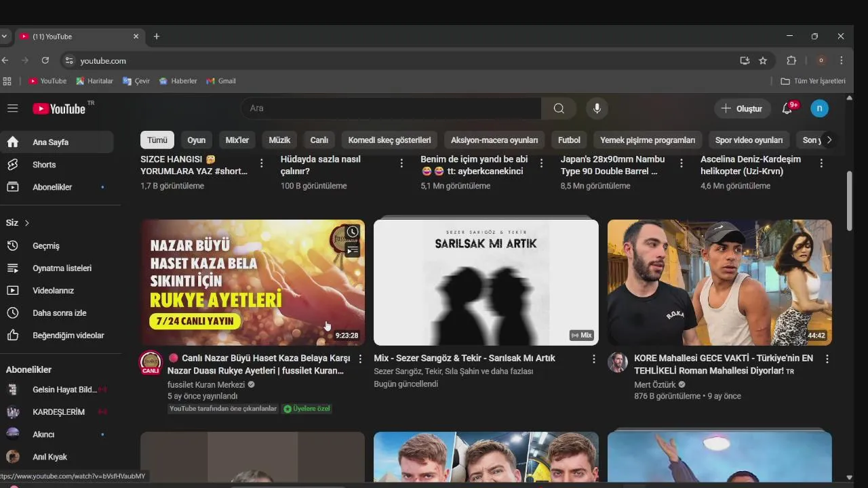The width and height of the screenshot is (868, 488).
Task: Open Daha sonra izle list
Action: point(57,313)
